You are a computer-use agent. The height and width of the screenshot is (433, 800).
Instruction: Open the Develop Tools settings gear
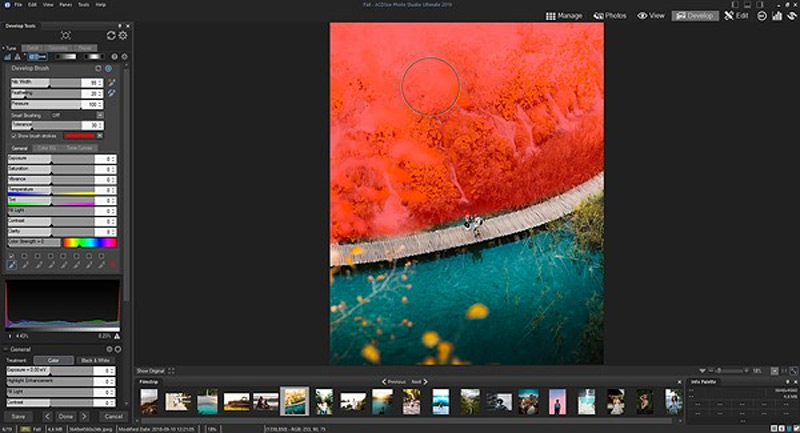point(123,35)
